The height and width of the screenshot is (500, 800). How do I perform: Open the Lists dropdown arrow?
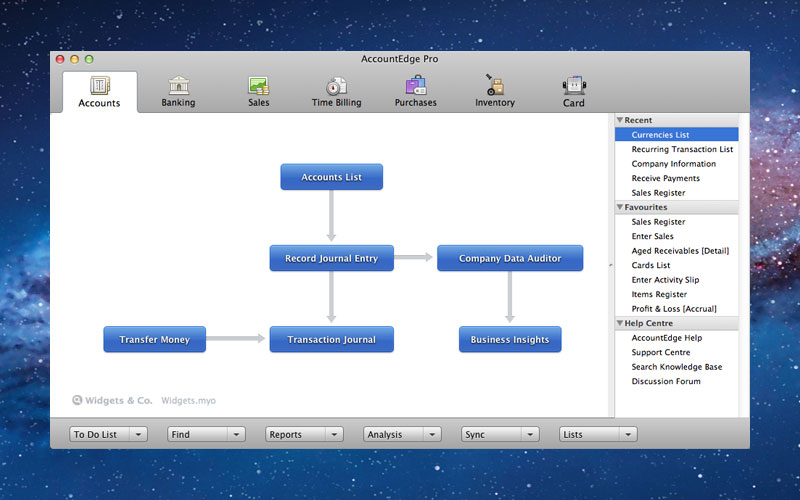coord(628,435)
